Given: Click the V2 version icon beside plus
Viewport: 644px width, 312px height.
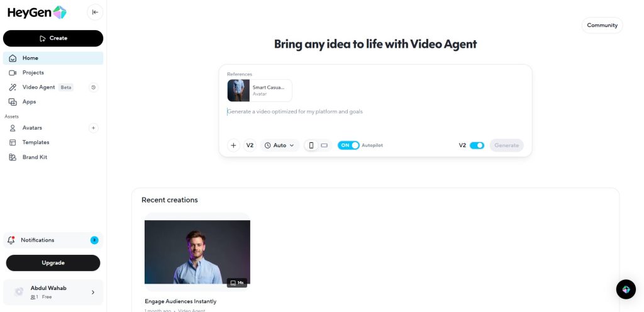Looking at the screenshot, I should (x=250, y=145).
